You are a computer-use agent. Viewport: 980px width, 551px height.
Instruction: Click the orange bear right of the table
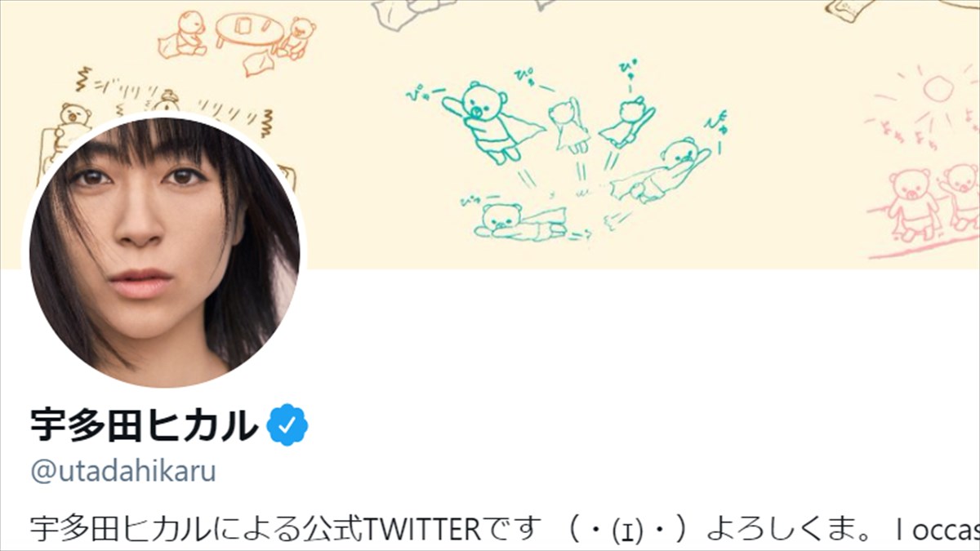(296, 39)
